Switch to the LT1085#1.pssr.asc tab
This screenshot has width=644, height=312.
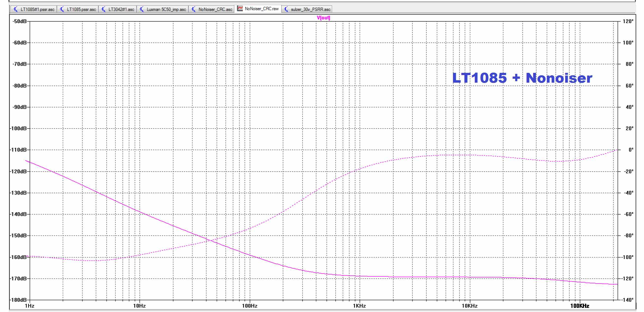click(34, 9)
